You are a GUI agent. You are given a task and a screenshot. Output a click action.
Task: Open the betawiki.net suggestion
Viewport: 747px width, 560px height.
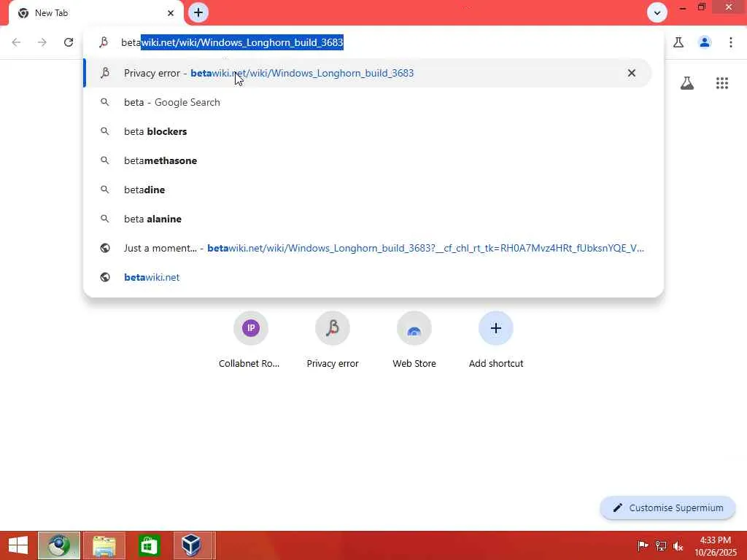tap(367, 277)
